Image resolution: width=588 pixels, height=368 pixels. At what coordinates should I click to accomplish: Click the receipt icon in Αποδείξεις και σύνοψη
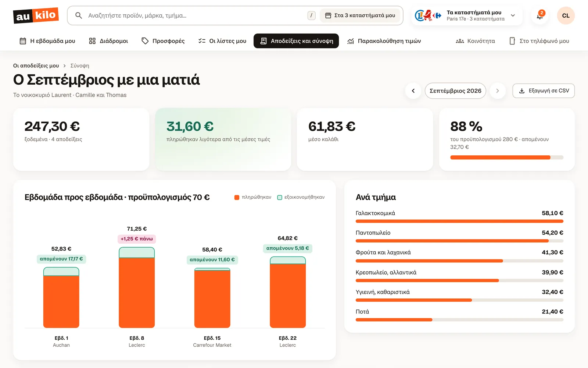pyautogui.click(x=263, y=41)
